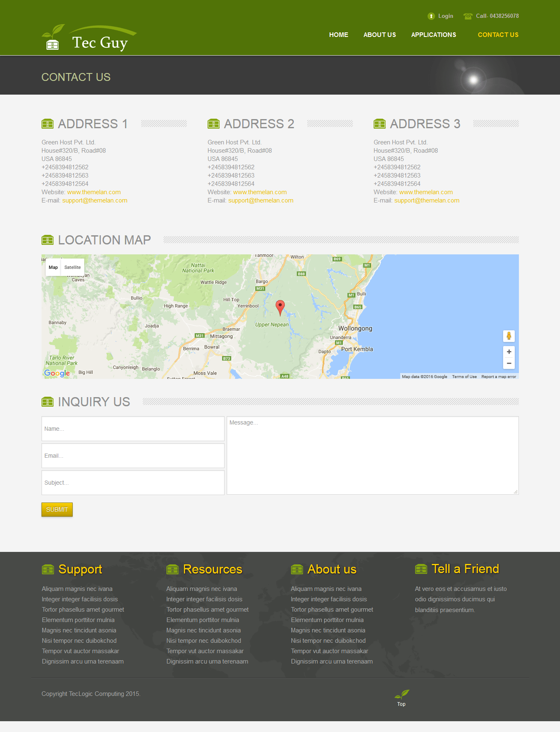Viewport: 560px width, 732px height.
Task: Click Wollongong label on map
Action: click(x=355, y=328)
